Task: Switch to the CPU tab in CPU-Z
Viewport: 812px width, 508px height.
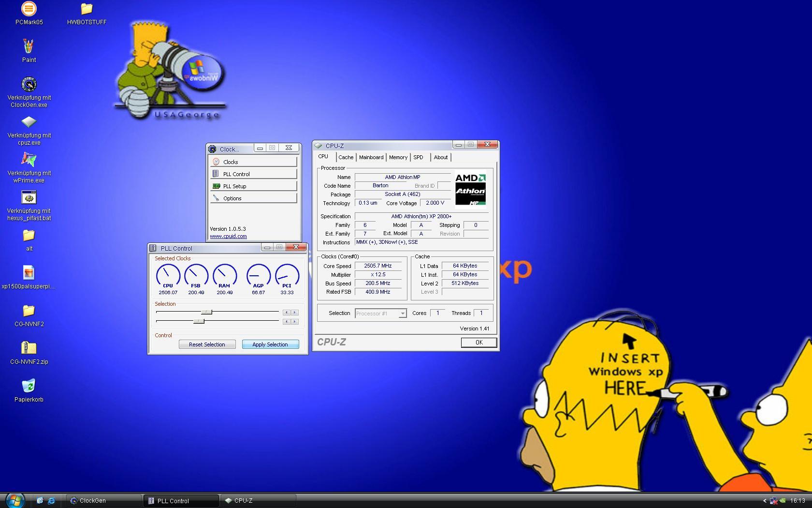Action: [x=323, y=157]
